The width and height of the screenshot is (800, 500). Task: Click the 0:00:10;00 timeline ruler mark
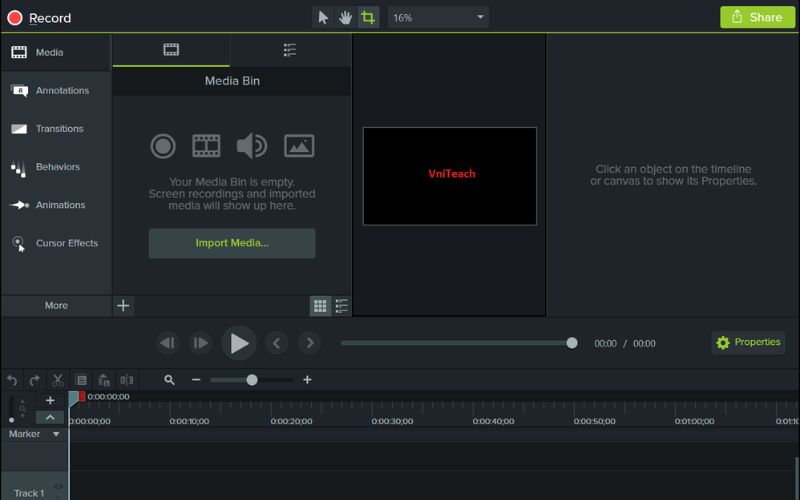[189, 421]
